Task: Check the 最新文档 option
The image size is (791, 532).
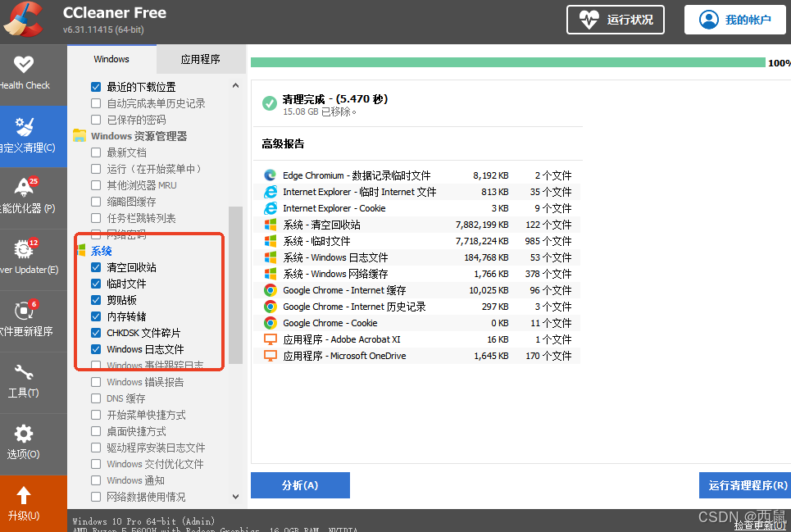Action: (x=96, y=152)
